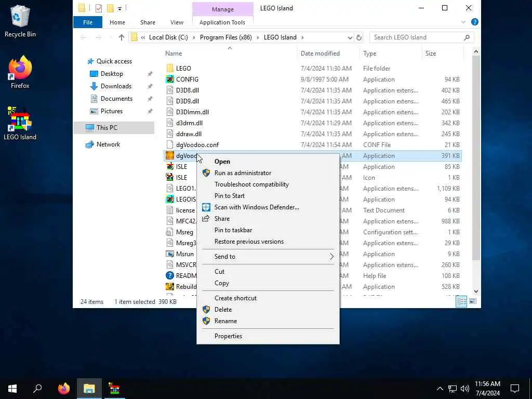Select the ddraw.dll file icon
The height and width of the screenshot is (399, 532).
[170, 134]
